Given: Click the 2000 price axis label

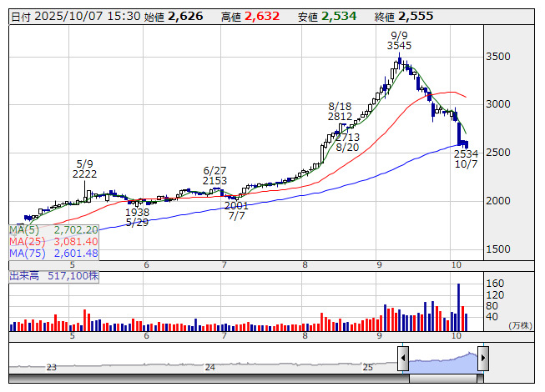Looking at the screenshot, I should tap(497, 201).
